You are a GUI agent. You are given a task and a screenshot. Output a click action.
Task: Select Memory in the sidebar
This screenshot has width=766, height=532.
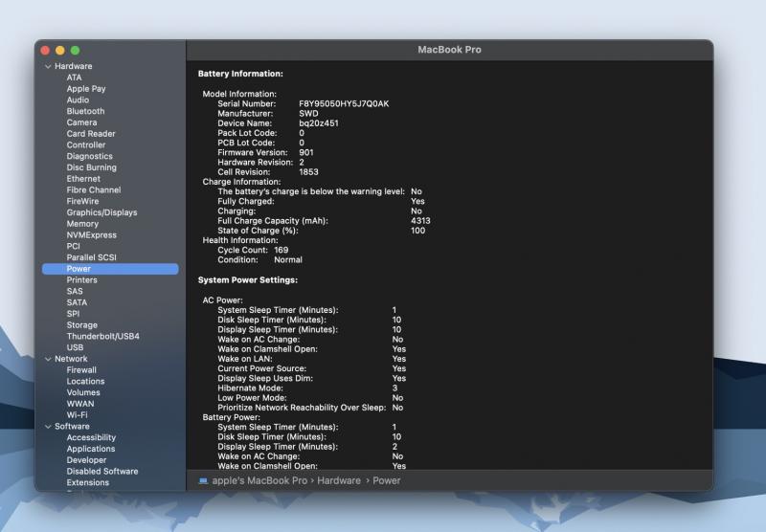(82, 224)
